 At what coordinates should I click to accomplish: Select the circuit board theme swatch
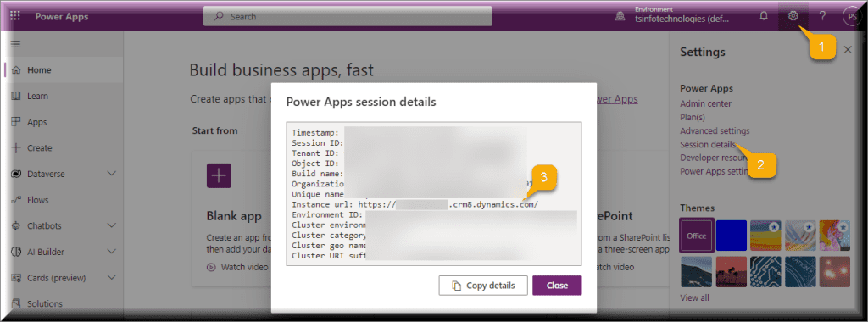(x=766, y=271)
